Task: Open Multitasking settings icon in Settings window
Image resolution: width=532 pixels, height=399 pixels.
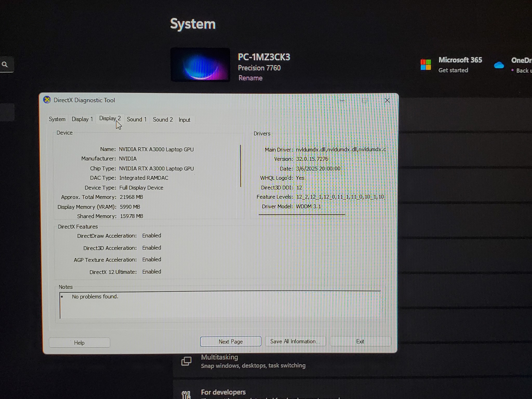Action: point(186,361)
